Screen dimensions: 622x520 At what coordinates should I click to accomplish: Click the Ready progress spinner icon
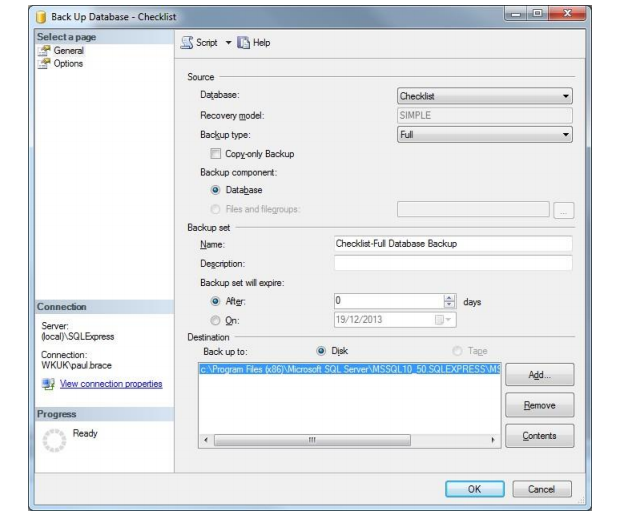54,441
